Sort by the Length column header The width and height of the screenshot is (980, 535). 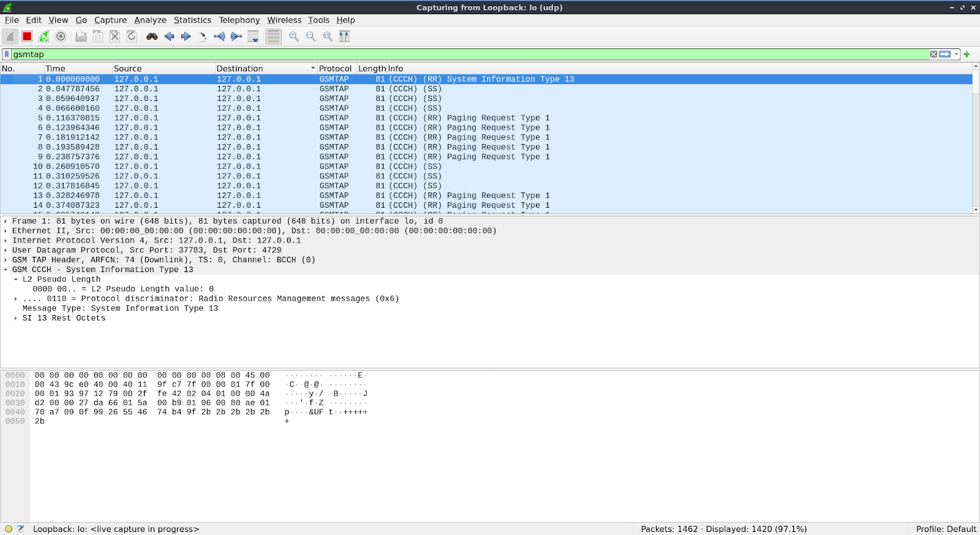372,69
